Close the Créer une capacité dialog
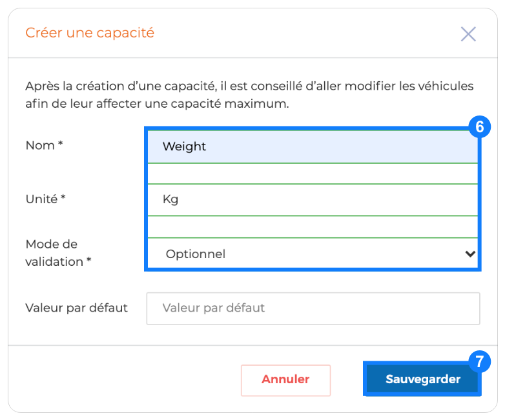Image resolution: width=505 pixels, height=420 pixels. [x=468, y=34]
